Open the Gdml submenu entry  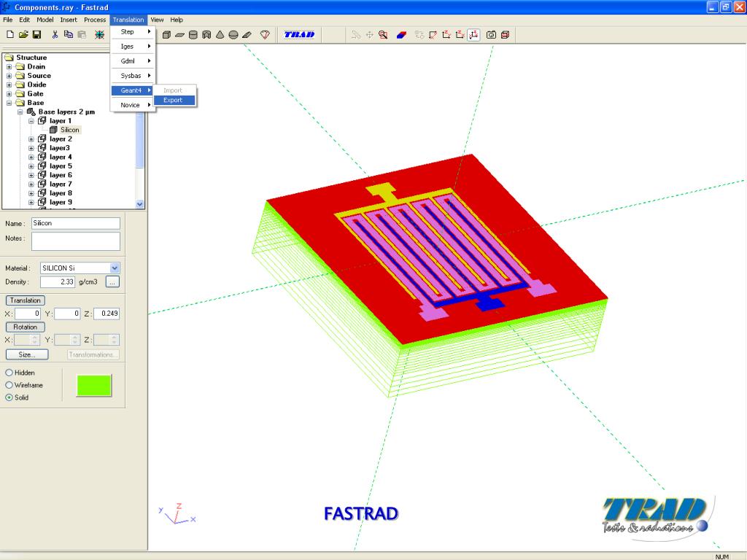(133, 61)
